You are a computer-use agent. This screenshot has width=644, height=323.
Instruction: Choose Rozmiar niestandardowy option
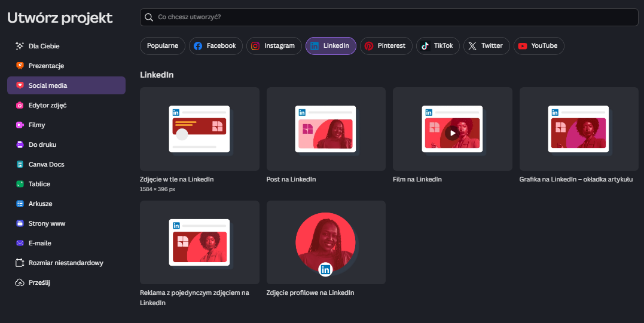tap(66, 262)
